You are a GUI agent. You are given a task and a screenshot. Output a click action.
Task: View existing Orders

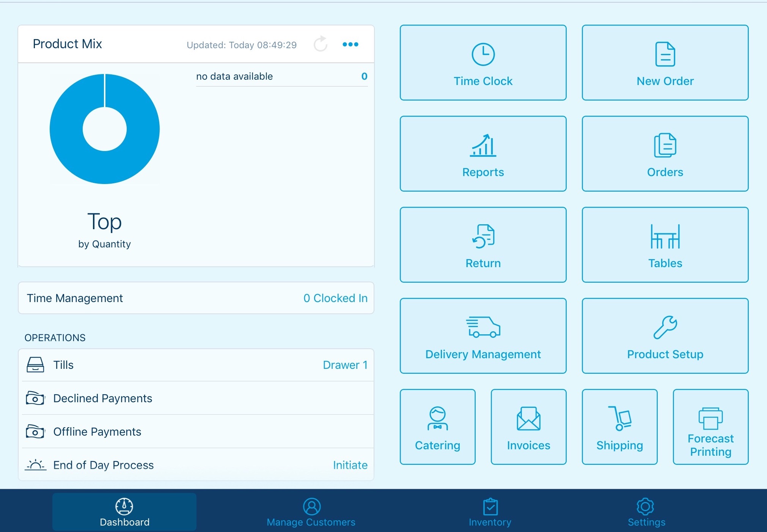point(664,154)
